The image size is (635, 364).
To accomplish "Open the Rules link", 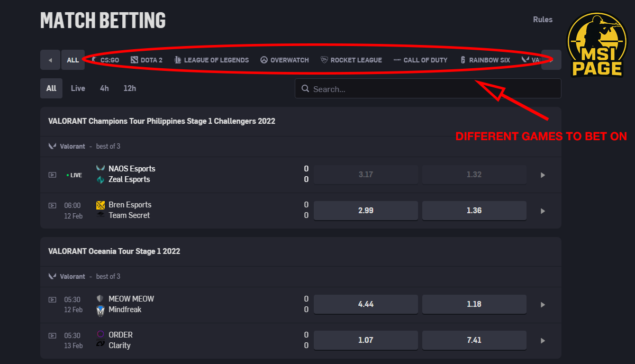I will [x=542, y=20].
